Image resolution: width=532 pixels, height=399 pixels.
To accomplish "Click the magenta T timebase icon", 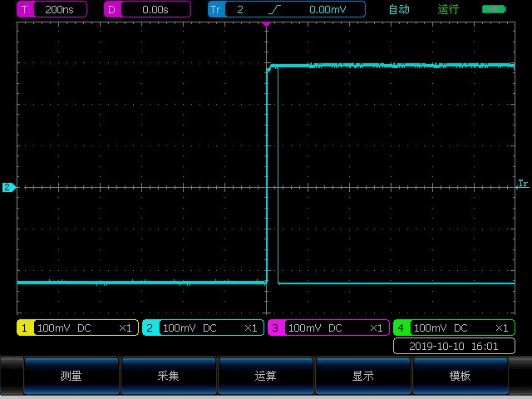I will (x=25, y=10).
